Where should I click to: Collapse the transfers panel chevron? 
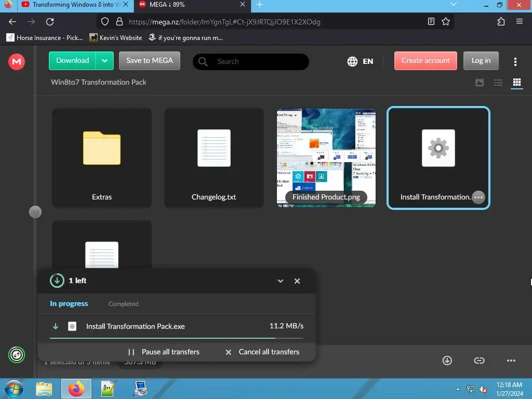pyautogui.click(x=280, y=281)
